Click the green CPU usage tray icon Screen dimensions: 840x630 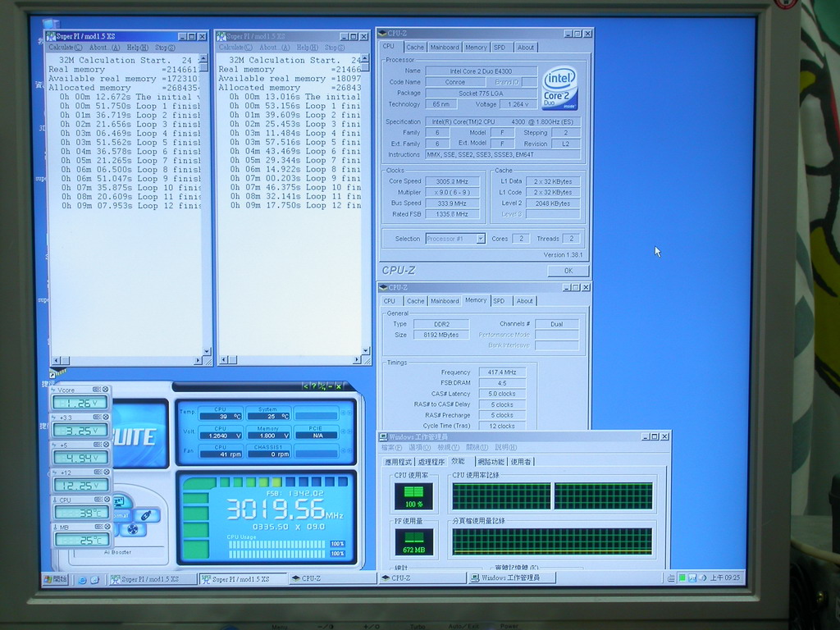pos(682,578)
